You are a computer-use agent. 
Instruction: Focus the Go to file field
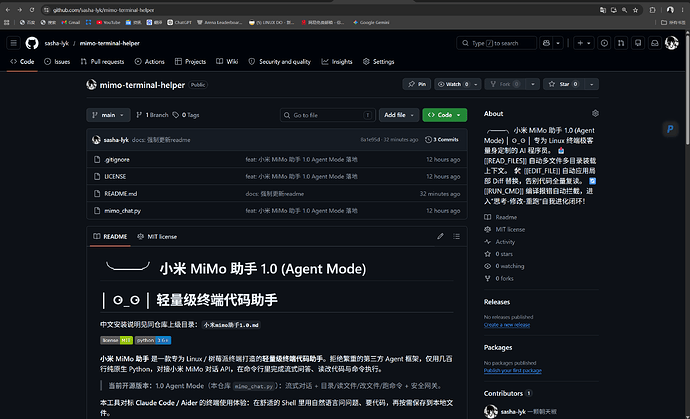328,115
